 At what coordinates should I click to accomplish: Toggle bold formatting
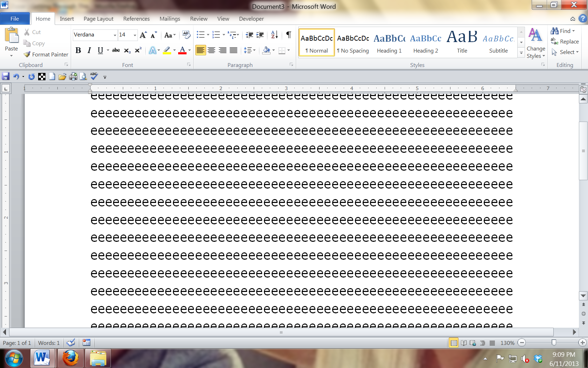pos(78,50)
